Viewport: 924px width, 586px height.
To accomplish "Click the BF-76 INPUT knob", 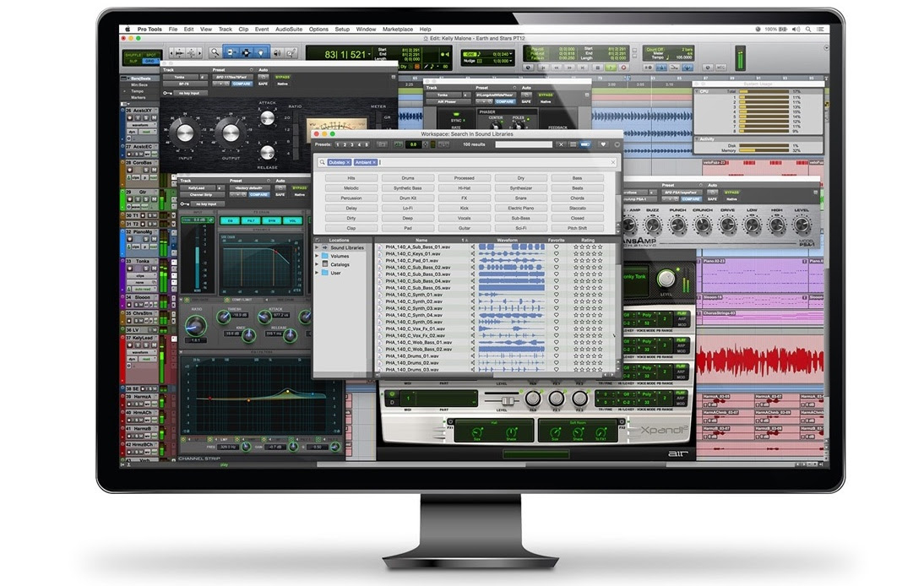I will coord(184,133).
